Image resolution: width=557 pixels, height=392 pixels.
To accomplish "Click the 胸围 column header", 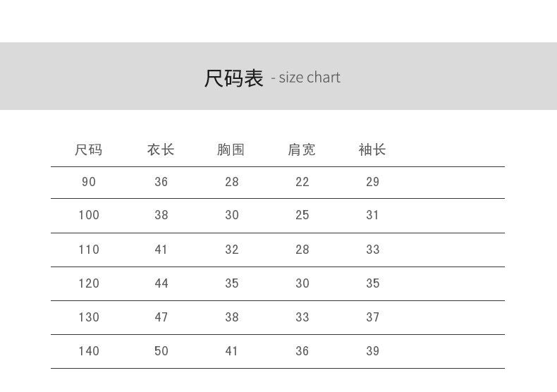I will 231,149.
